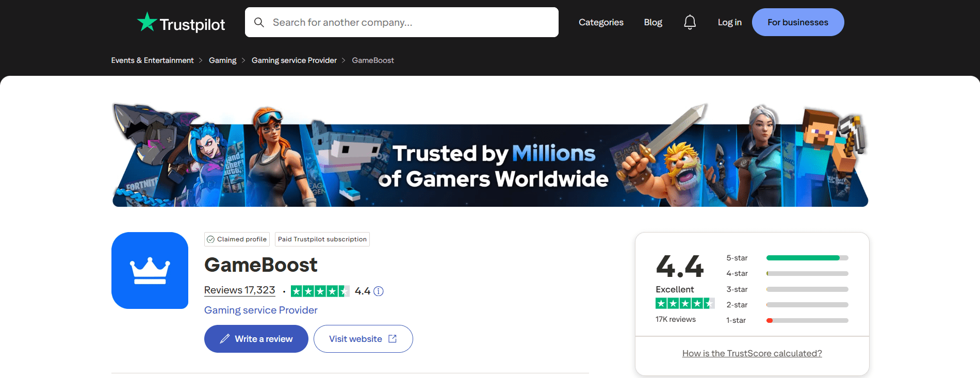Screen dimensions: 980x378
Task: Click the TrustScore info icon
Action: point(379,291)
